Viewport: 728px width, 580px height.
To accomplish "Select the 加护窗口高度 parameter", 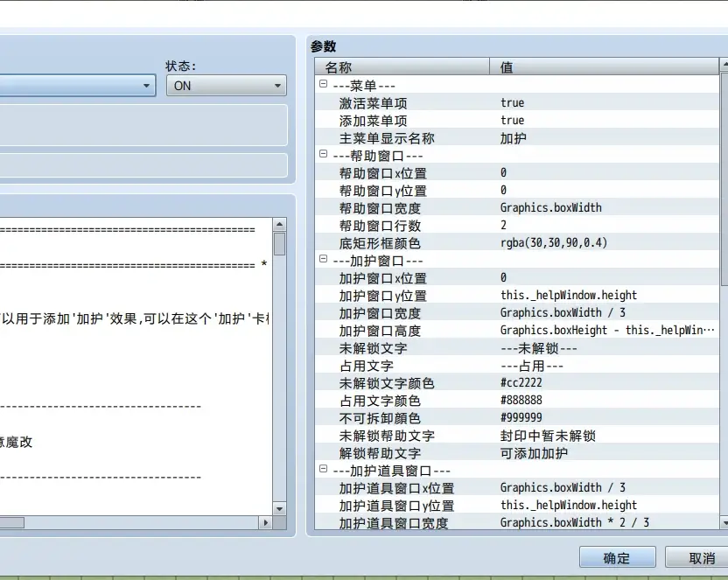I will pos(517,331).
